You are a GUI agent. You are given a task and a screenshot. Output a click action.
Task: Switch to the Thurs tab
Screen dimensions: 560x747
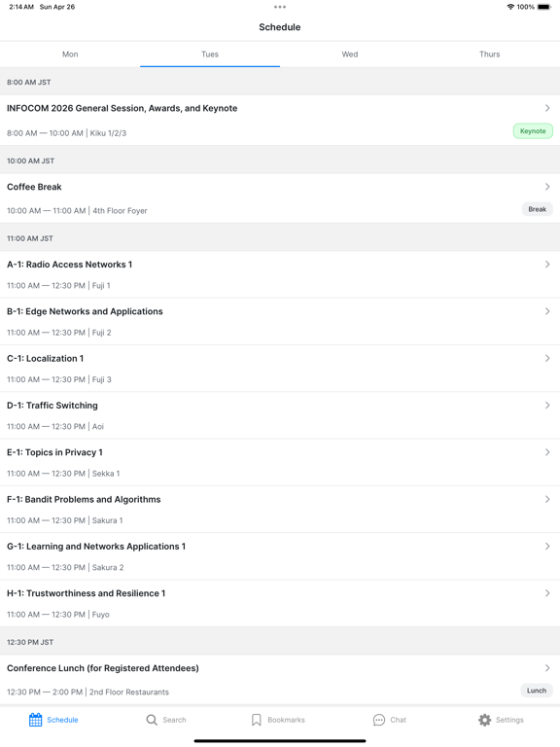click(490, 54)
